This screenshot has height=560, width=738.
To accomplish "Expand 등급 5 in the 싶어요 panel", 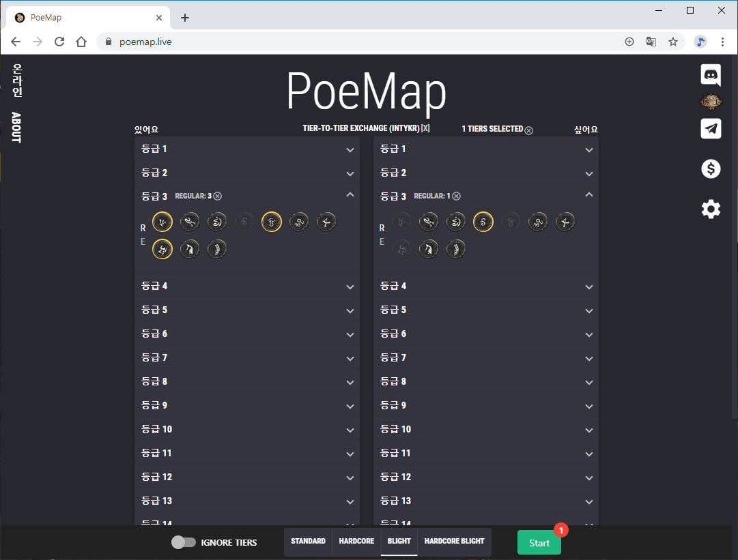I will click(485, 310).
